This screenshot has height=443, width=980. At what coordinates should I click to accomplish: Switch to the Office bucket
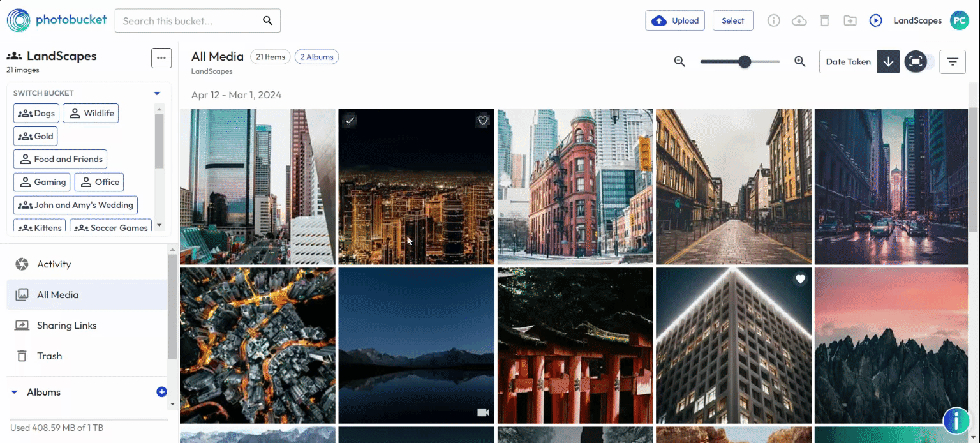tap(99, 182)
